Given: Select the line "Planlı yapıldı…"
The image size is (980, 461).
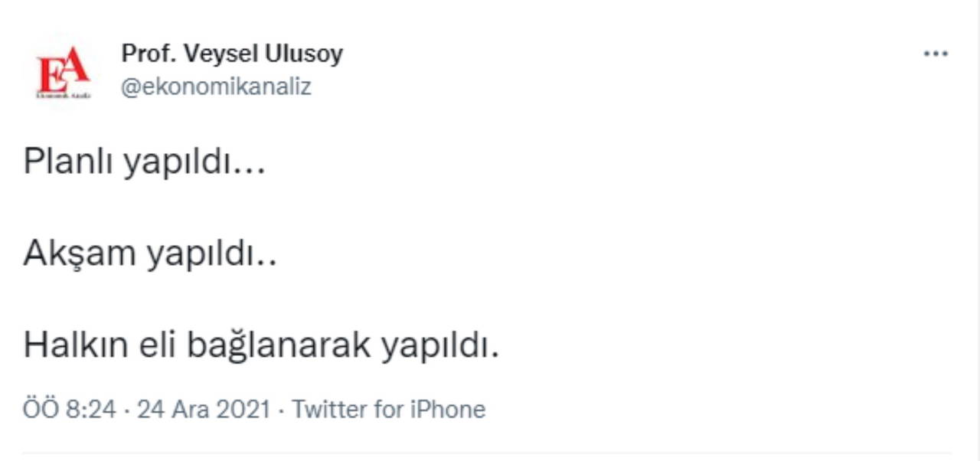Looking at the screenshot, I should [x=145, y=162].
